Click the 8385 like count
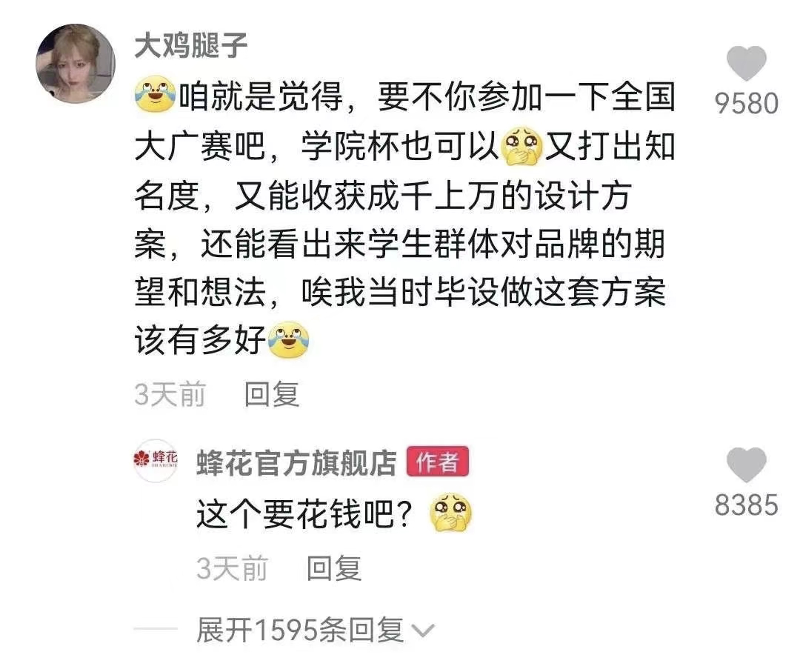Viewport: 800px width, 672px height. click(747, 505)
